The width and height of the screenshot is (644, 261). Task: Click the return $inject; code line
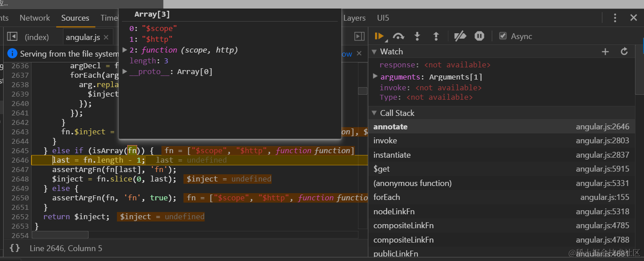tap(76, 217)
